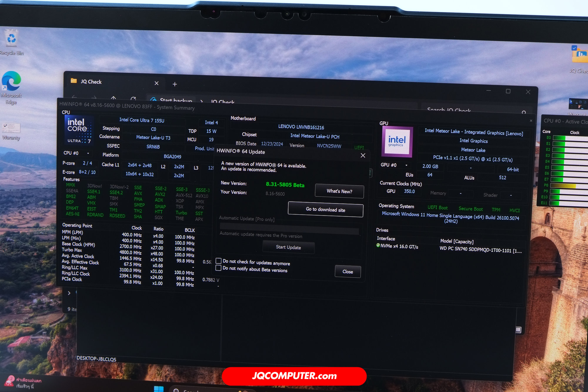
Task: Click DESKTOP-JBLCLQ5 status bar text
Action: point(96,359)
